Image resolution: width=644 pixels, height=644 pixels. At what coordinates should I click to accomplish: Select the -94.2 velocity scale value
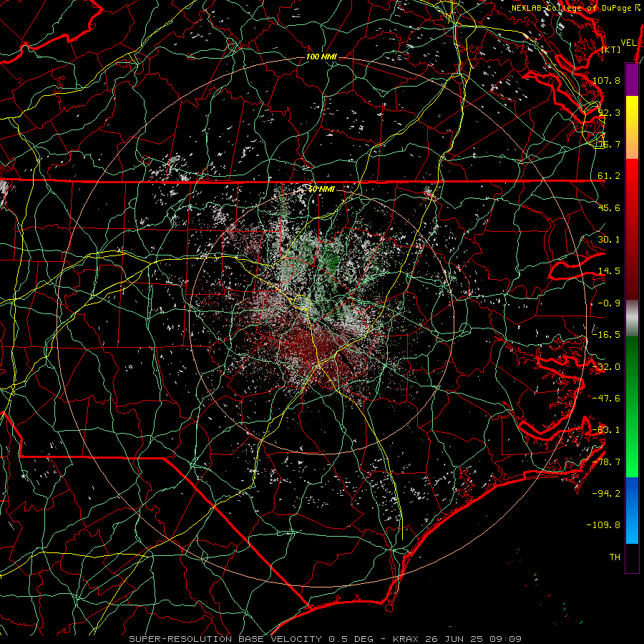tap(606, 493)
